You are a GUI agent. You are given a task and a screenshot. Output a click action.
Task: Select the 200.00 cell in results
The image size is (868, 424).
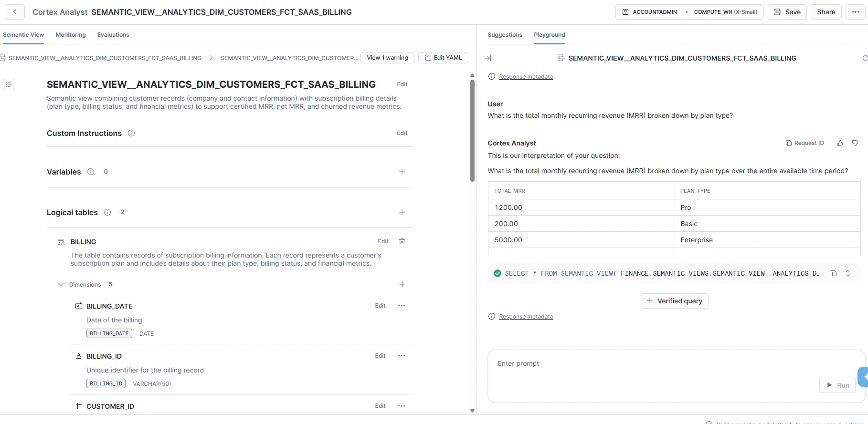point(581,224)
